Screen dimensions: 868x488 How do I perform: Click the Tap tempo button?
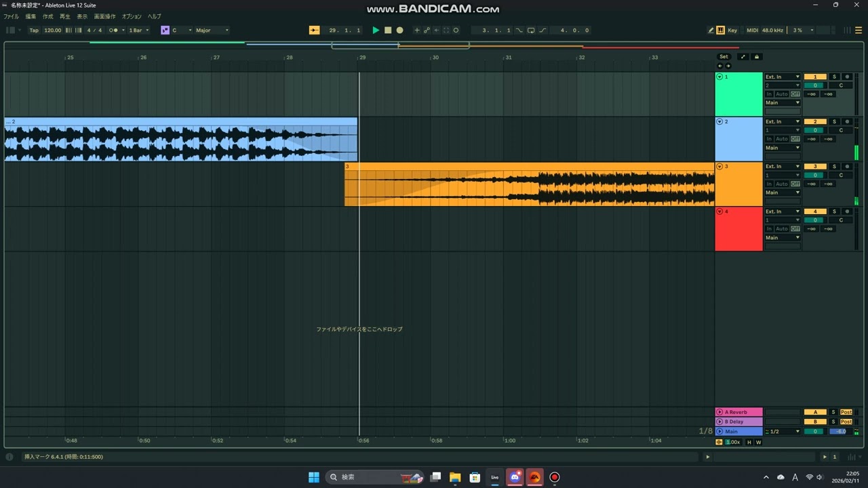tap(34, 30)
